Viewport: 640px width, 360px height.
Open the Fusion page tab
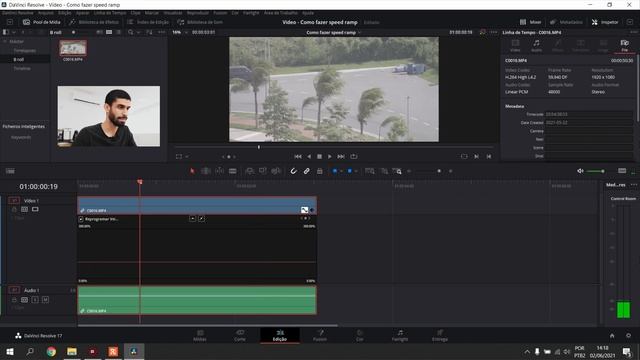[x=320, y=335]
